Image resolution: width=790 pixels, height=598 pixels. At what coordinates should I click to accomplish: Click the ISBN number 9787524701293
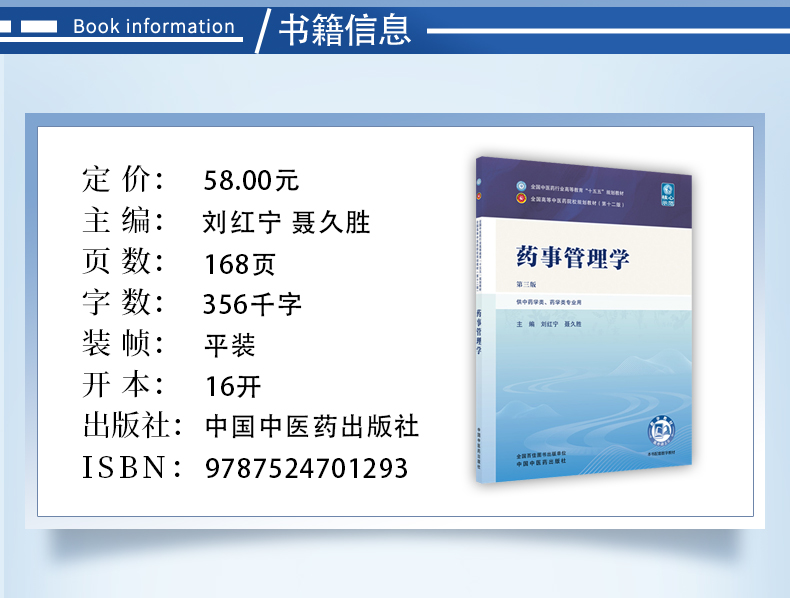coord(306,469)
